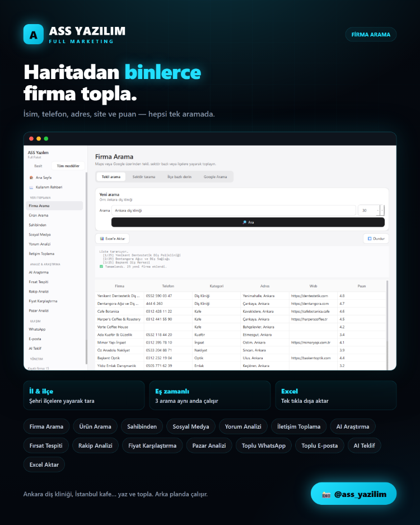The width and height of the screenshot is (420, 525).
Task: Click the green window dot
Action: click(x=46, y=138)
